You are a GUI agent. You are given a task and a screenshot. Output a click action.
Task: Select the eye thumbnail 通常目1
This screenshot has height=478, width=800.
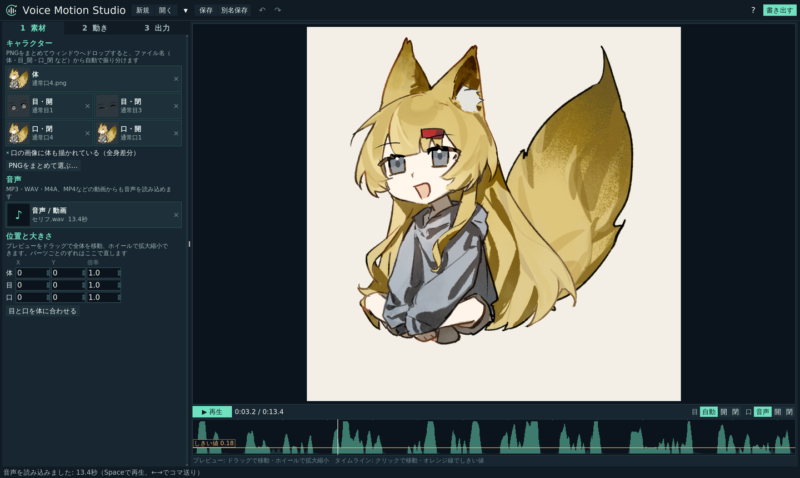click(x=18, y=106)
